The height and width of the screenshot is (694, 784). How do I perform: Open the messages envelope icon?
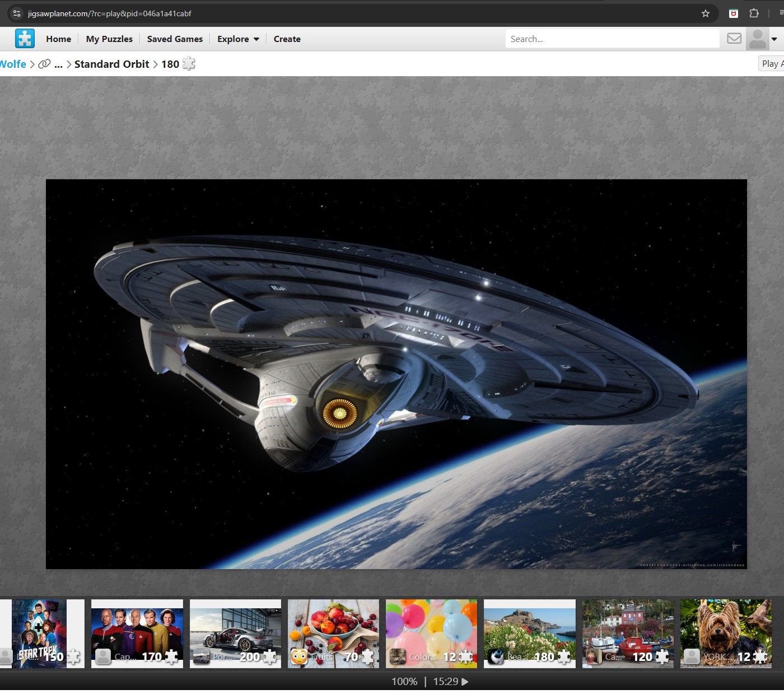tap(734, 39)
